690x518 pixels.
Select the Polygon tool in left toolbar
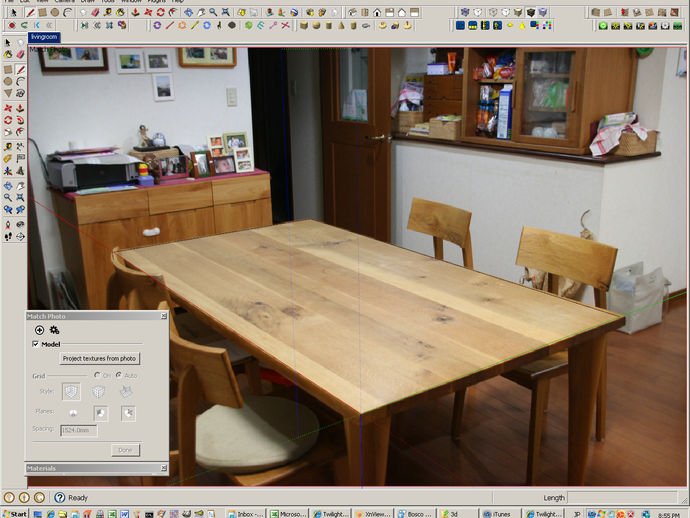click(8, 93)
